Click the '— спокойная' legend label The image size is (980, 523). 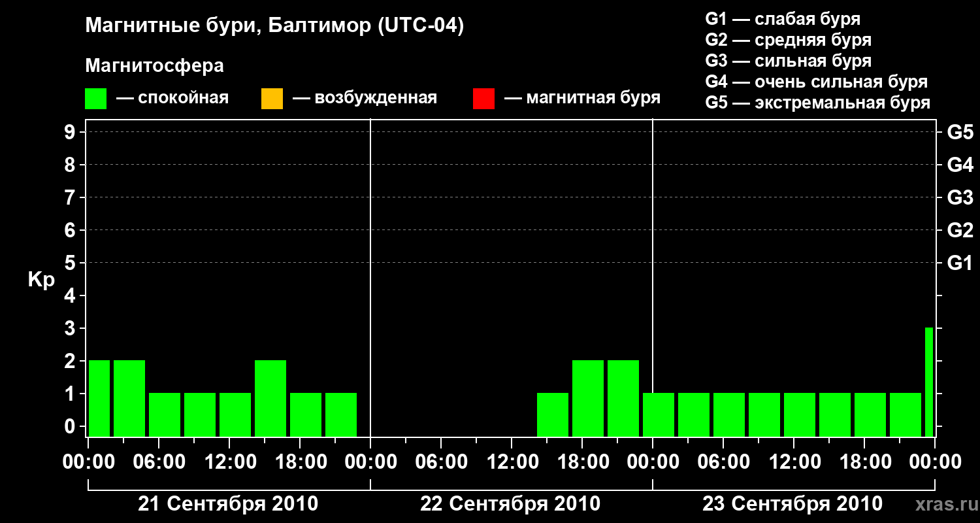point(172,99)
